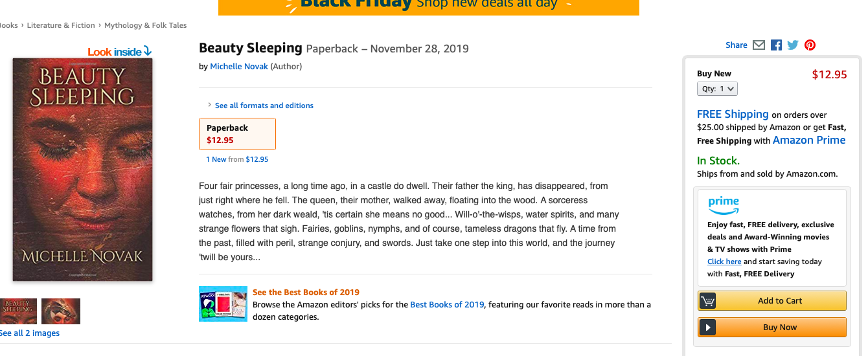
Task: Click the cart icon on Add to Cart
Action: (708, 301)
